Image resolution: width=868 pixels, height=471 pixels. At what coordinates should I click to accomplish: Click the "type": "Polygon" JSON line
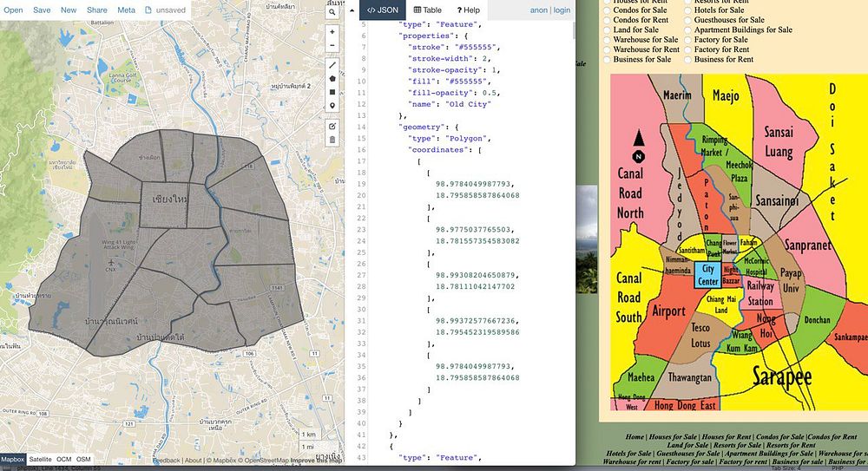click(x=450, y=139)
